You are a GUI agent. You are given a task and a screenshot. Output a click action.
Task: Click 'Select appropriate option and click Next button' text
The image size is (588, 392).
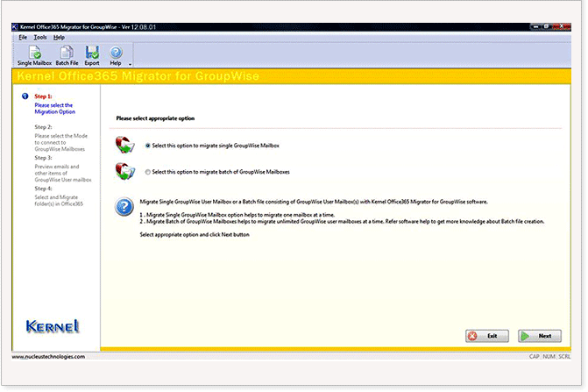coord(195,235)
